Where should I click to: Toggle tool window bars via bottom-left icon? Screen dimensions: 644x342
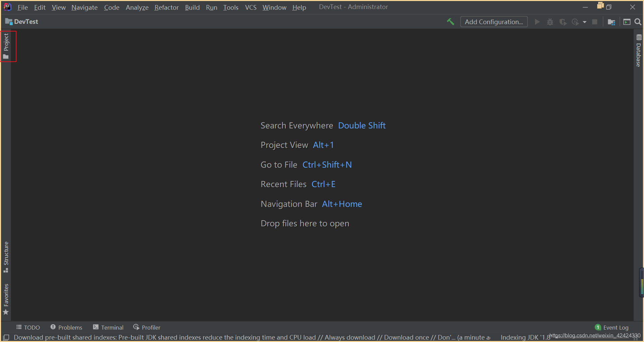tap(6, 337)
